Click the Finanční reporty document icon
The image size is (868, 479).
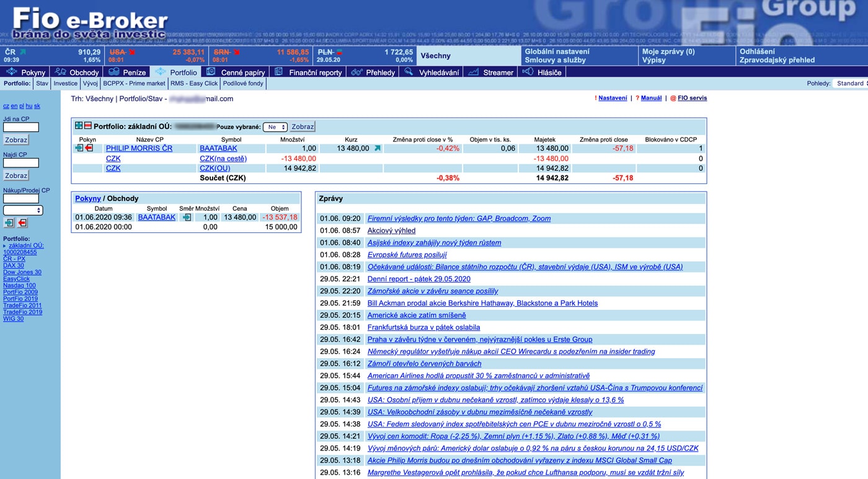[278, 72]
